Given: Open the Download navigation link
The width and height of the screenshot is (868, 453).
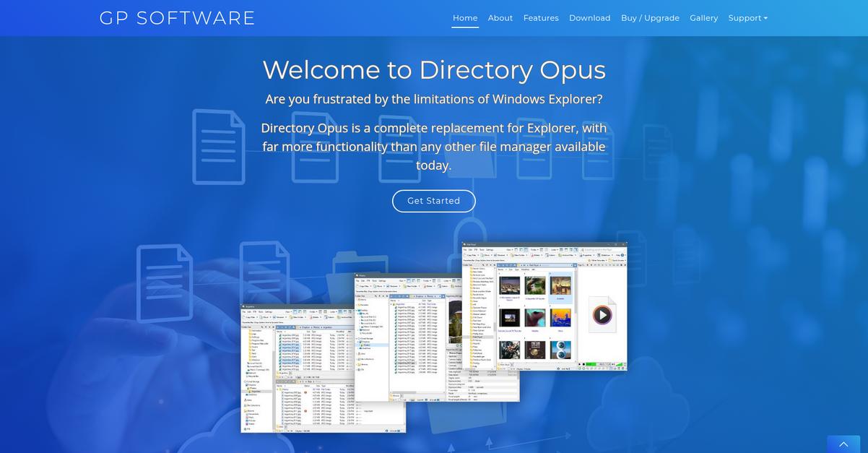Looking at the screenshot, I should coord(589,18).
